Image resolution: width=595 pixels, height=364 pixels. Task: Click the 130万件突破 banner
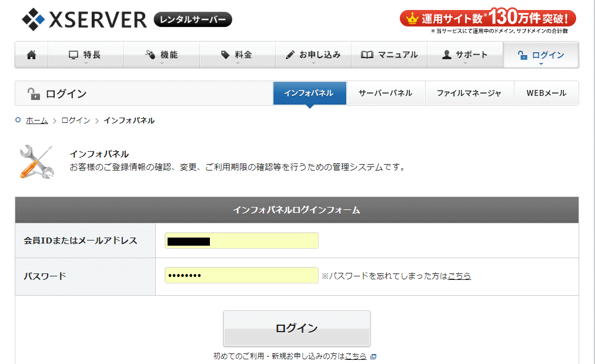click(x=487, y=18)
